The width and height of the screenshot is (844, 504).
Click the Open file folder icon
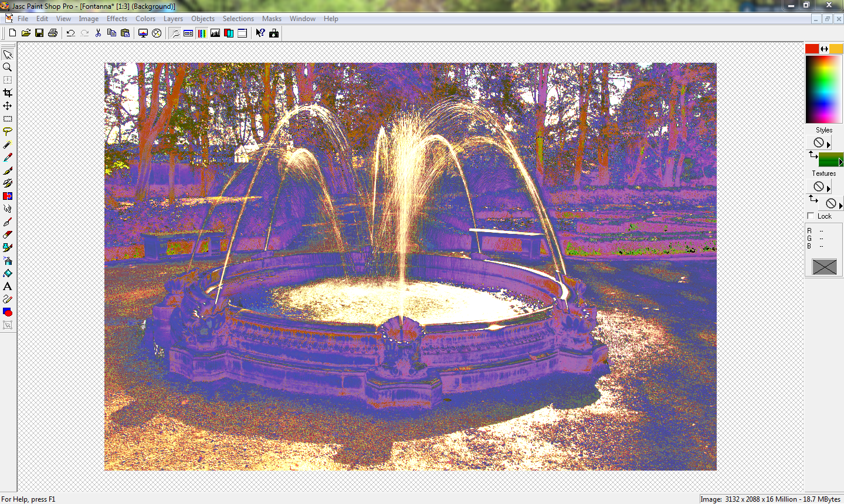26,33
